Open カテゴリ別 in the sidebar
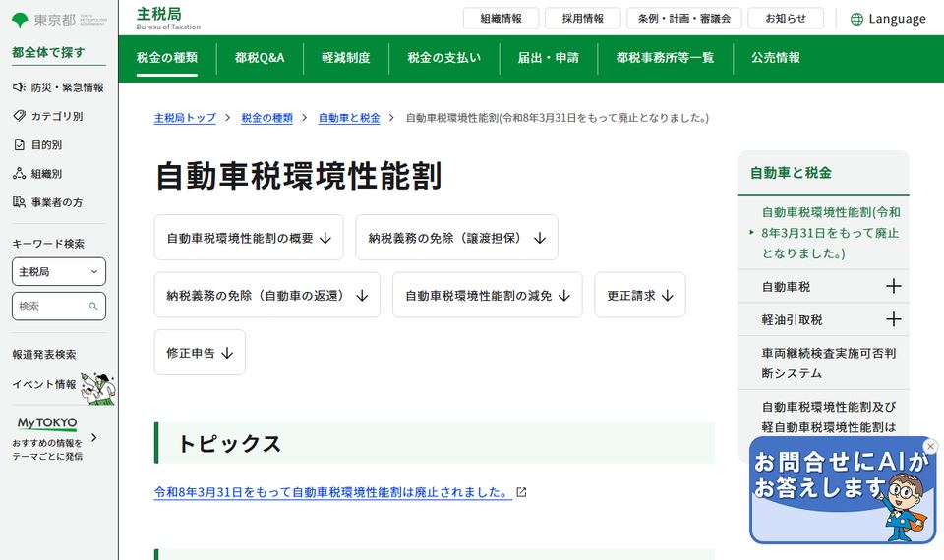This screenshot has height=560, width=944. [48, 116]
